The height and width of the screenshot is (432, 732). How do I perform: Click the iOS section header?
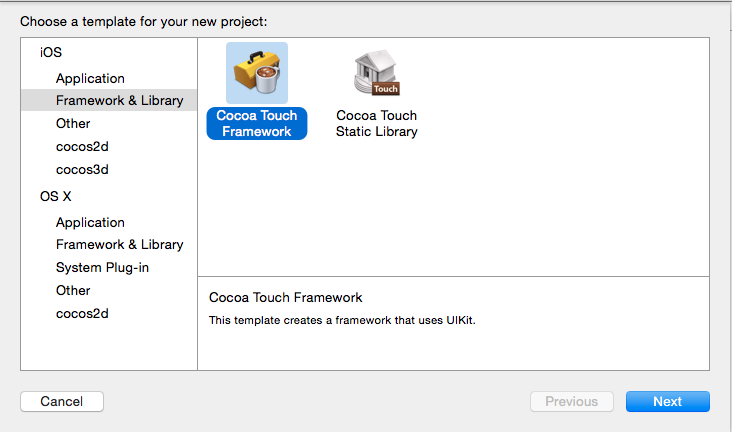pos(51,52)
